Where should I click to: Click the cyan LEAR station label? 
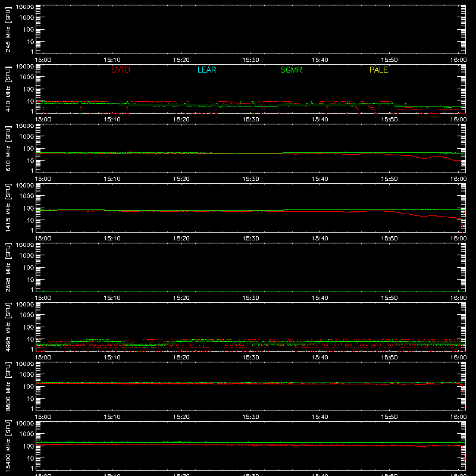tap(206, 70)
